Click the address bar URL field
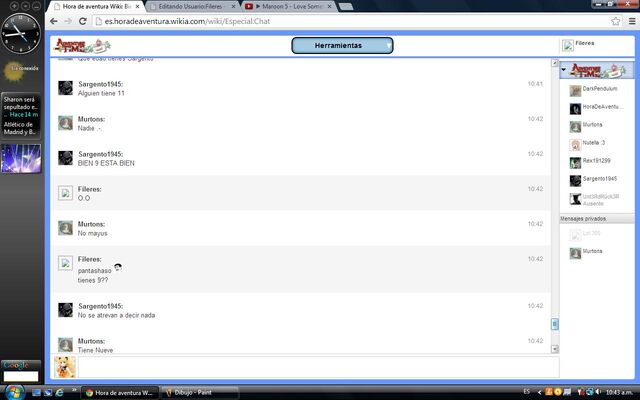Screen dimensions: 640x400 click(x=351, y=21)
